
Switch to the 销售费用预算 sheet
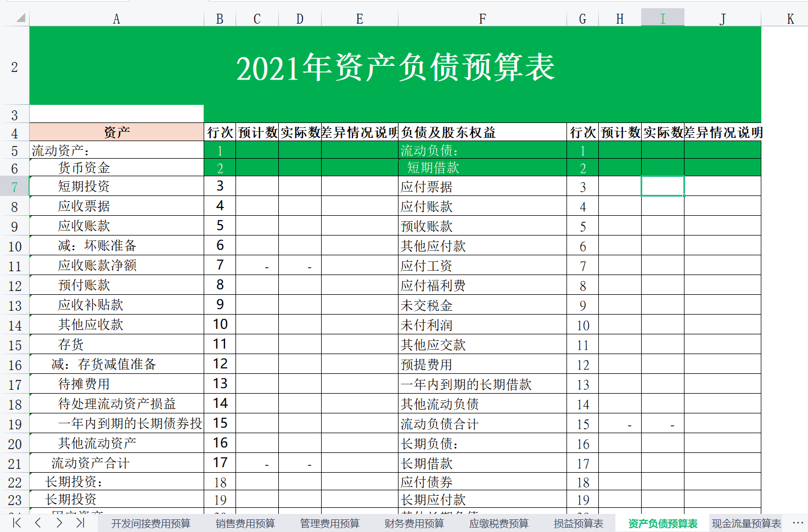[245, 524]
